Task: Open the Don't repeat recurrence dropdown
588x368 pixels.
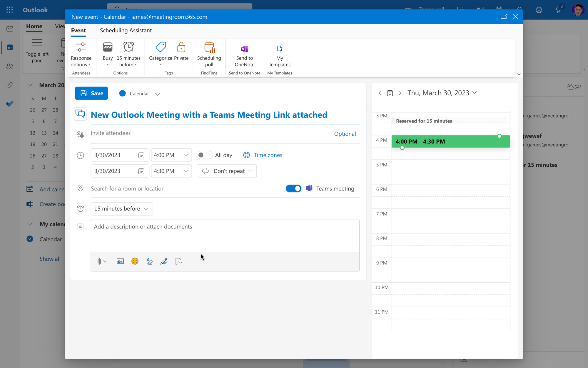Action: 227,171
